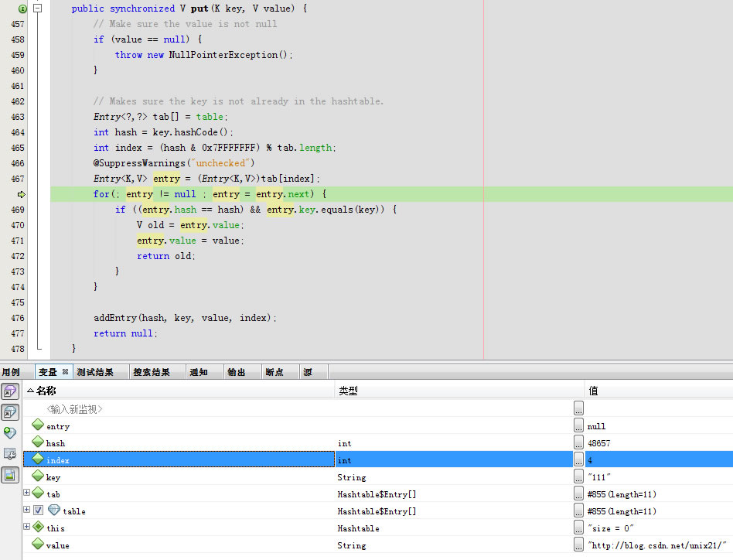Click the 值 column header
This screenshot has height=560, width=733.
pyautogui.click(x=659, y=391)
